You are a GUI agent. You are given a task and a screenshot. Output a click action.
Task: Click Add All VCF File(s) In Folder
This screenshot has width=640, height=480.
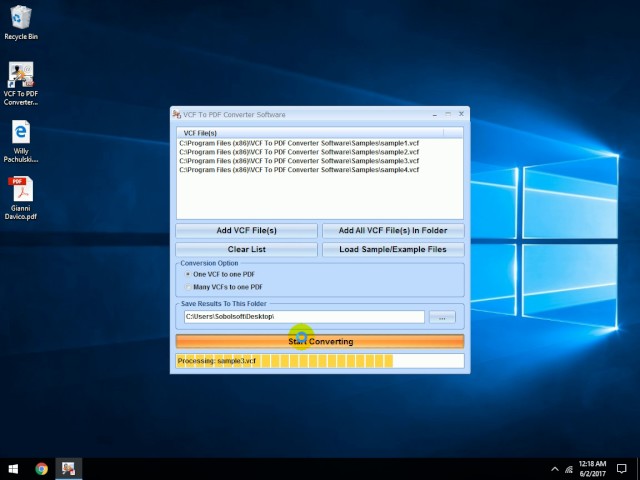tap(393, 231)
